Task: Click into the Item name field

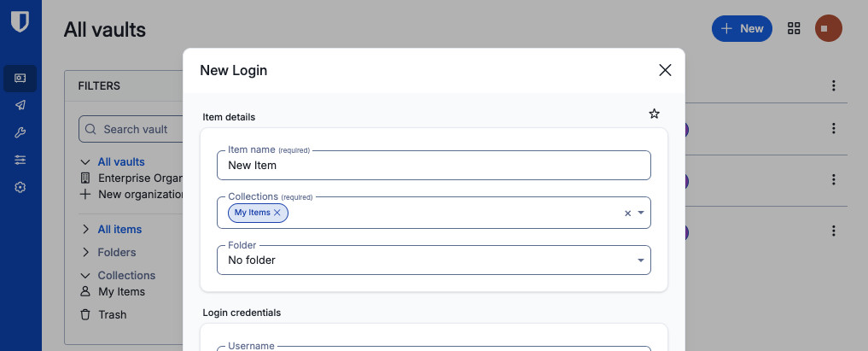Action: [x=434, y=166]
